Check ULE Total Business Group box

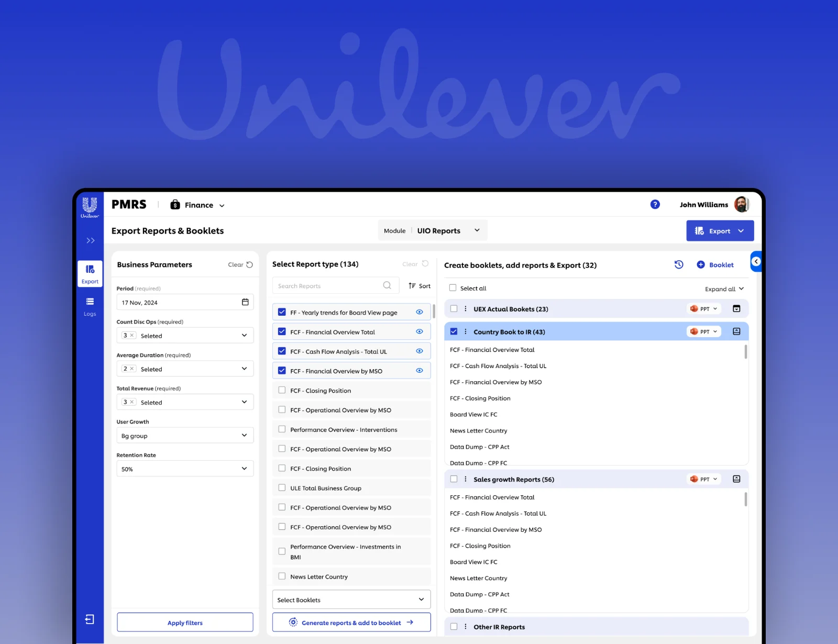click(x=282, y=488)
